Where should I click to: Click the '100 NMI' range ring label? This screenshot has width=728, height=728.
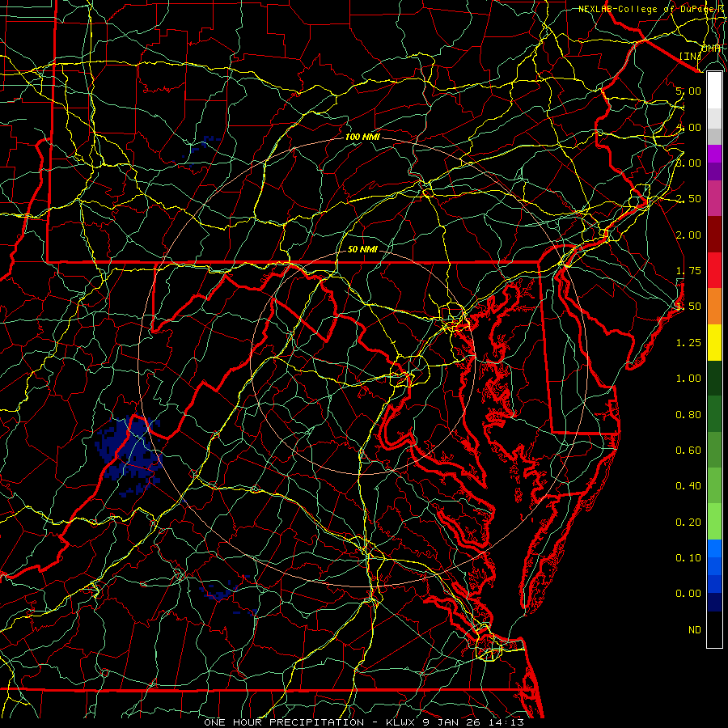362,137
